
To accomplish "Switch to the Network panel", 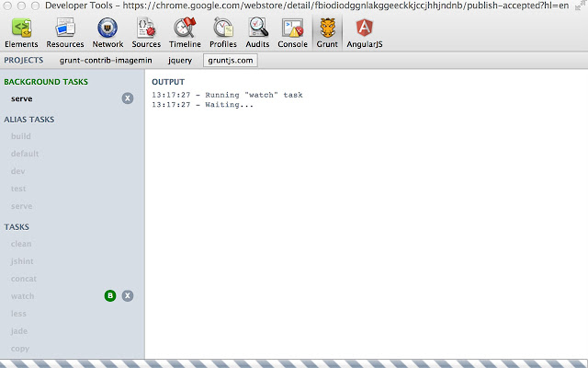I will (x=107, y=33).
